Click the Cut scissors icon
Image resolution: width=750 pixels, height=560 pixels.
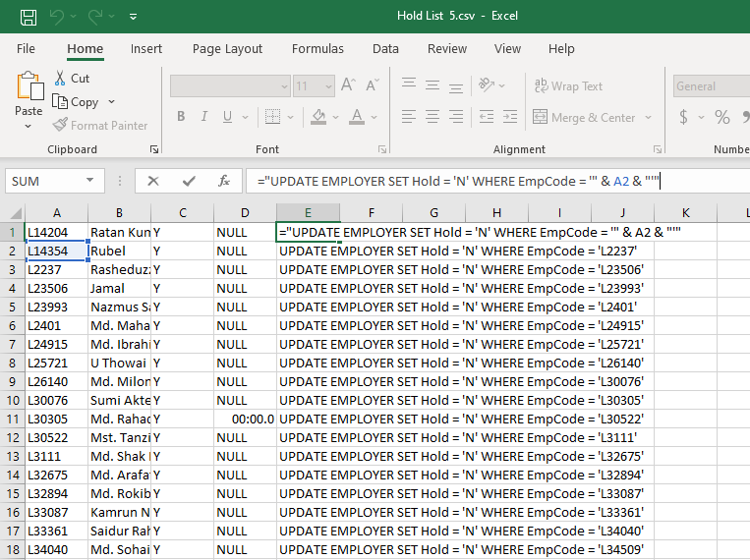(60, 78)
